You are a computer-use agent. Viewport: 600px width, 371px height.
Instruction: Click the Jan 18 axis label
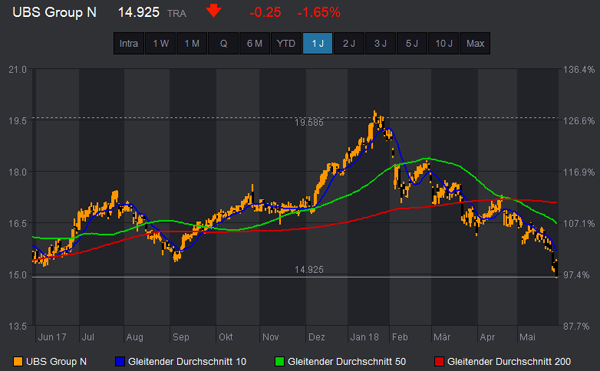point(364,337)
